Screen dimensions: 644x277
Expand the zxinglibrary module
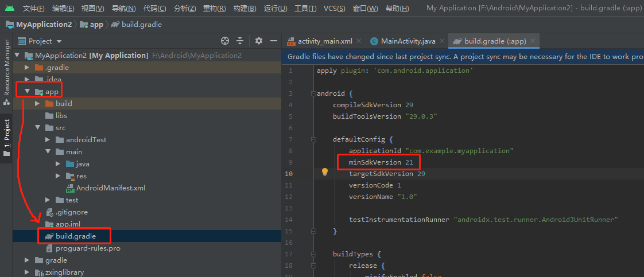[27, 272]
